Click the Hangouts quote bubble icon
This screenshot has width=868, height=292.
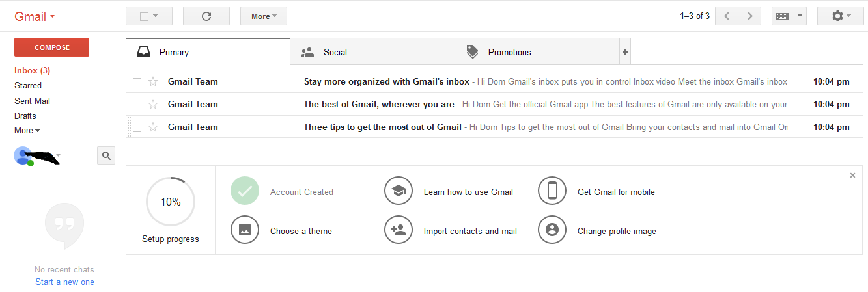click(64, 227)
